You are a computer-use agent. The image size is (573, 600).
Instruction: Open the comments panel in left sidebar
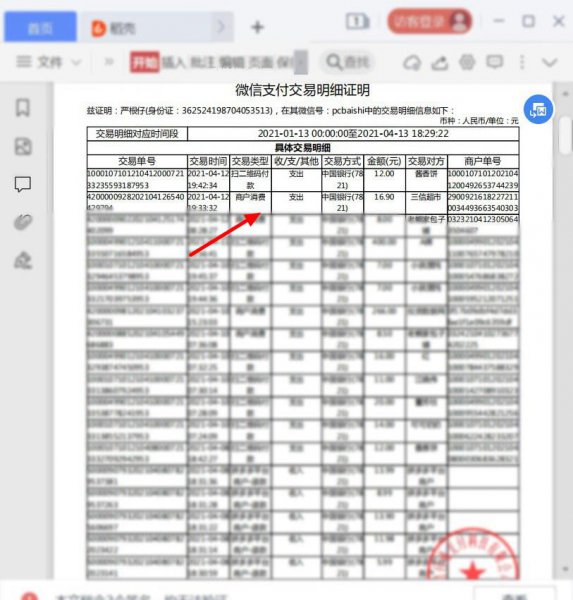(x=23, y=184)
